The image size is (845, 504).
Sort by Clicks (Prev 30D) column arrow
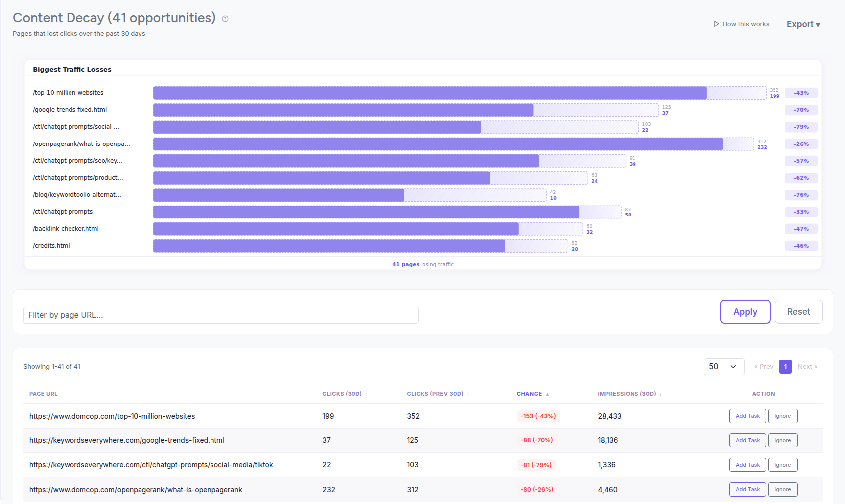coord(468,394)
